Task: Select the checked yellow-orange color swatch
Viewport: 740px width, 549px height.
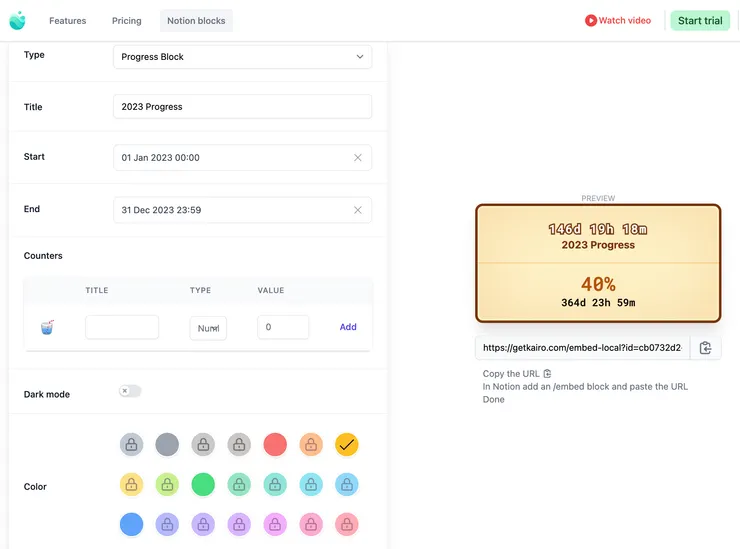Action: [347, 445]
